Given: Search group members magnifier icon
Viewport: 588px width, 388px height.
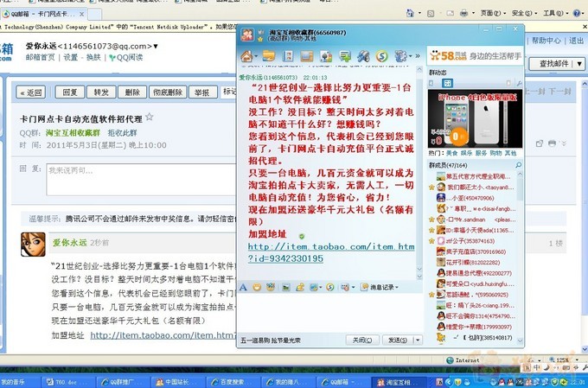Looking at the screenshot, I should 519,165.
